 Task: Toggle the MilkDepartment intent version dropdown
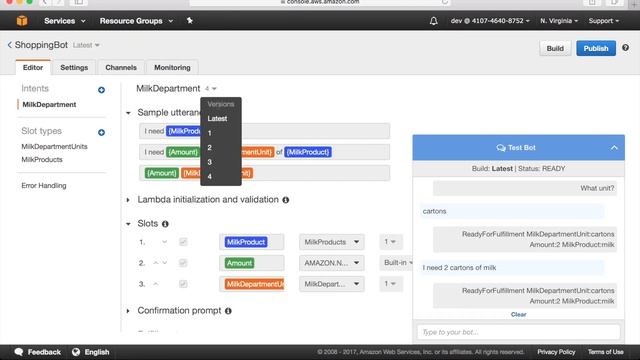(211, 89)
